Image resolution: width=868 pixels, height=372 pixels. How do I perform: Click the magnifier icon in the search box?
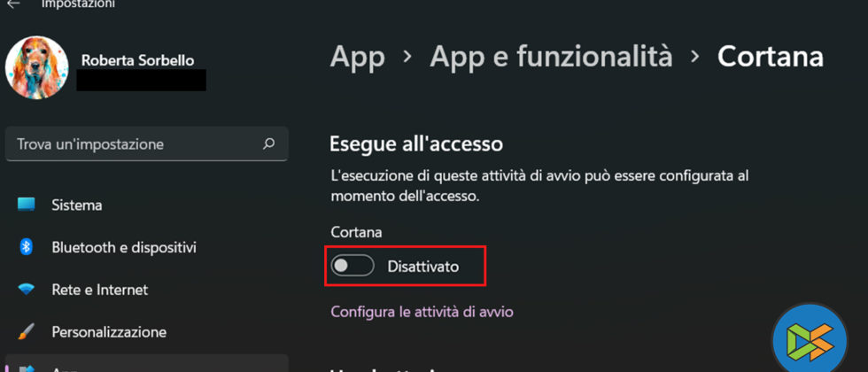(x=268, y=143)
